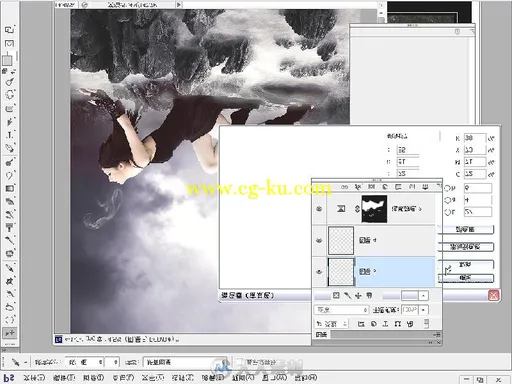
Task: Select the b radio button in color picker
Action: (x=447, y=188)
